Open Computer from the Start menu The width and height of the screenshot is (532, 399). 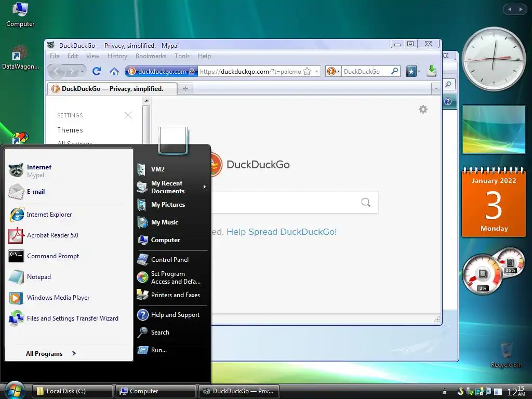pos(172,240)
